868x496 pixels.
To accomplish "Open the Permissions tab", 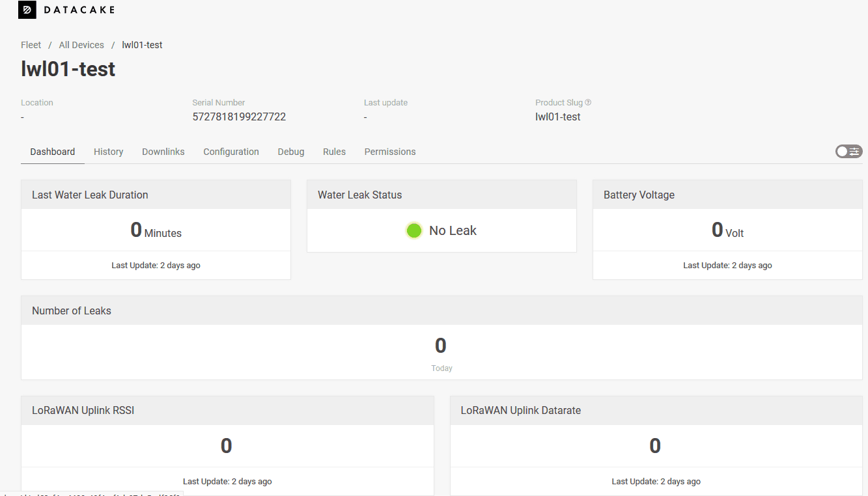I will coord(390,152).
